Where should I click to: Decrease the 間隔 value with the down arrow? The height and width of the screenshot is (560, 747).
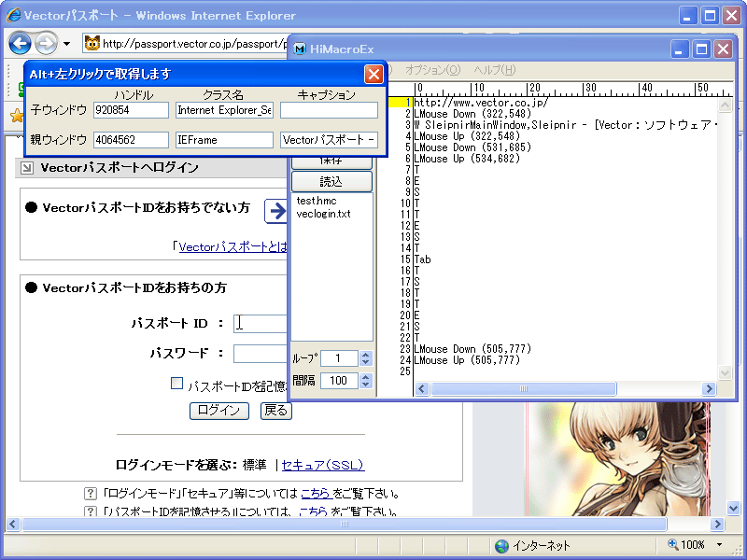pos(365,384)
